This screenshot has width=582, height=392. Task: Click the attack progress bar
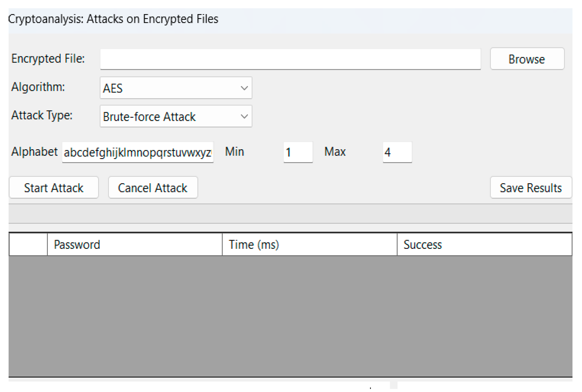(x=290, y=214)
